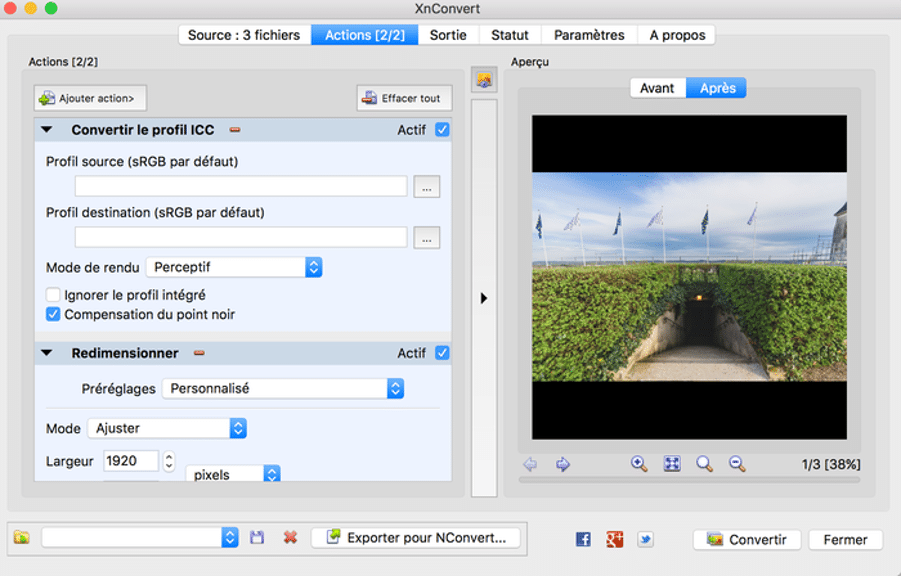Click the zoom out magnifier icon
This screenshot has height=576, width=902.
click(737, 464)
